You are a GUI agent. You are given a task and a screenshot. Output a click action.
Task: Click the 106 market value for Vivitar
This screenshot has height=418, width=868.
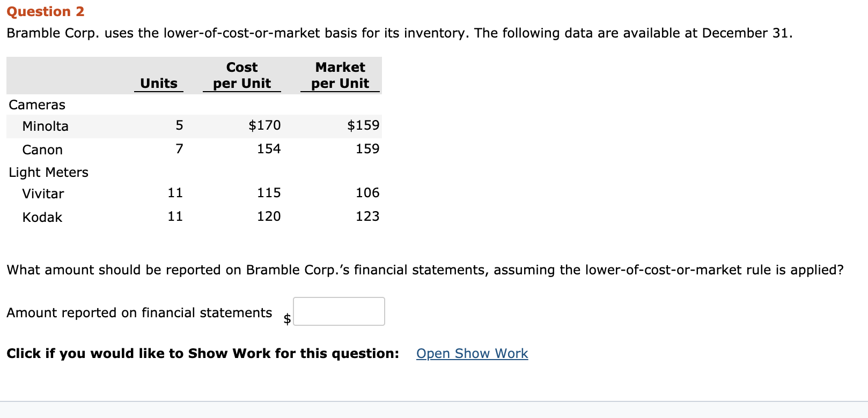click(x=369, y=192)
